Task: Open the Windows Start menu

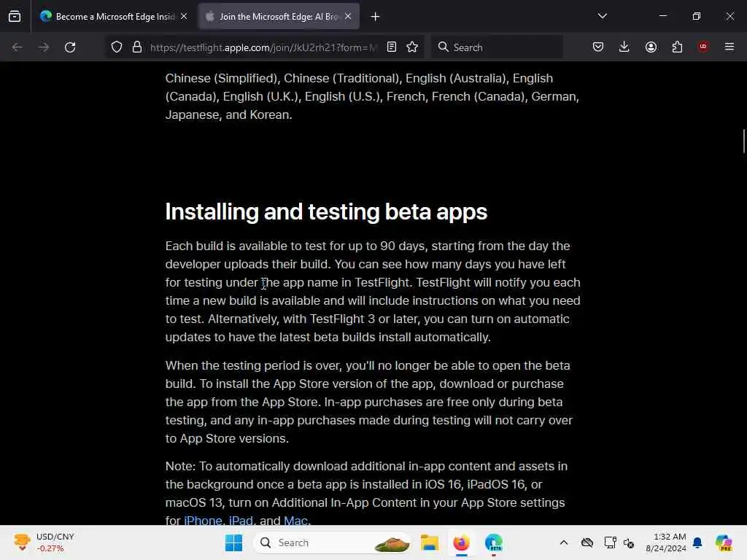Action: [x=233, y=542]
